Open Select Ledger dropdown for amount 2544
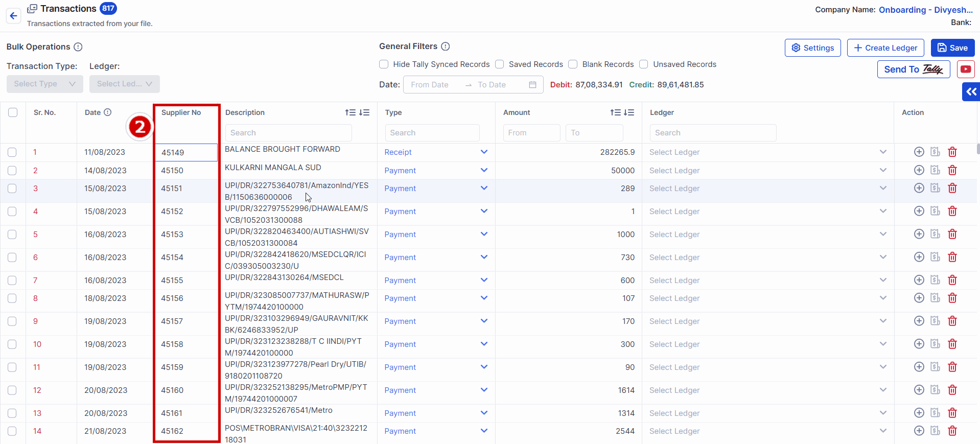Image resolution: width=980 pixels, height=444 pixels. point(768,431)
